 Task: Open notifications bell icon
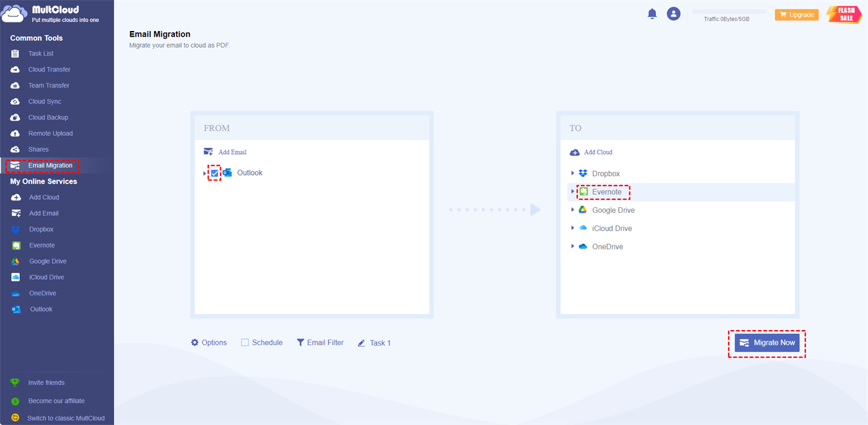click(652, 14)
